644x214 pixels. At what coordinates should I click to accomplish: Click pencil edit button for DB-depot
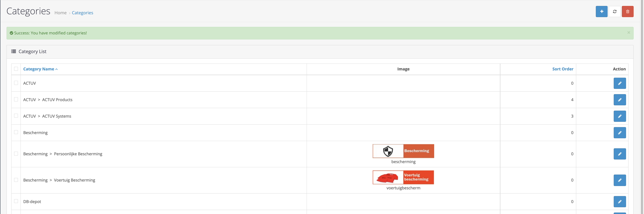tap(620, 202)
